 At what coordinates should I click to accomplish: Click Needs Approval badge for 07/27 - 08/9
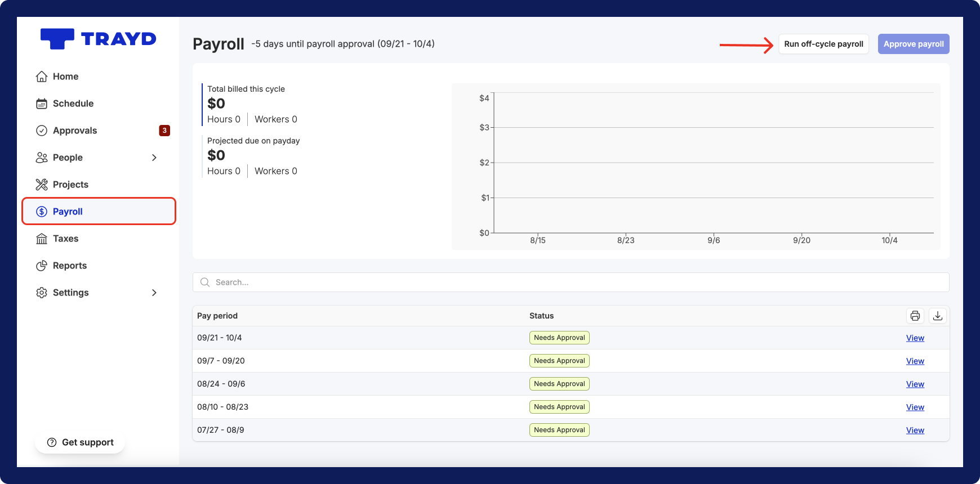(x=559, y=430)
